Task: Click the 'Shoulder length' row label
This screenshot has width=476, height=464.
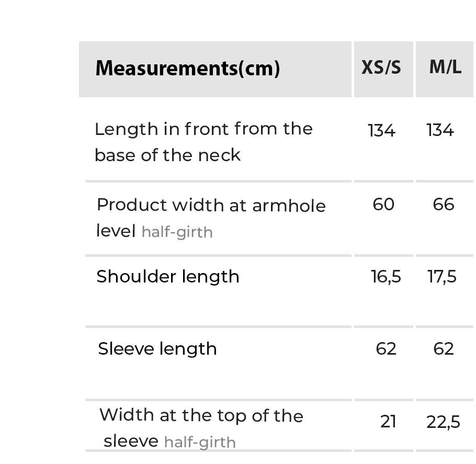Action: point(168,277)
